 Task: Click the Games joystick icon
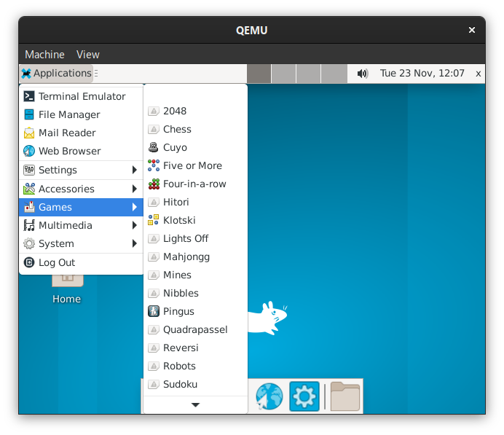tap(29, 207)
